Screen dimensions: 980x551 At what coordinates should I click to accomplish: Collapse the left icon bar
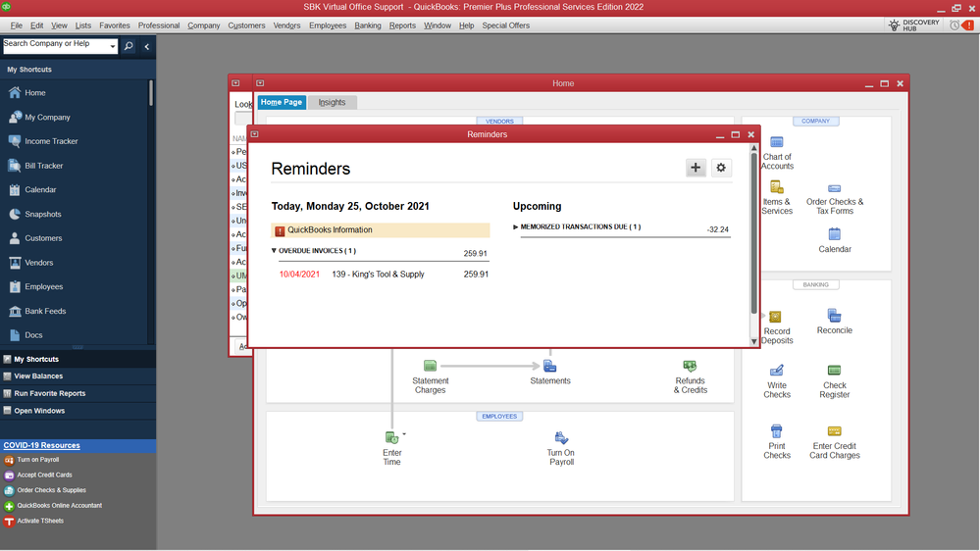(x=147, y=46)
